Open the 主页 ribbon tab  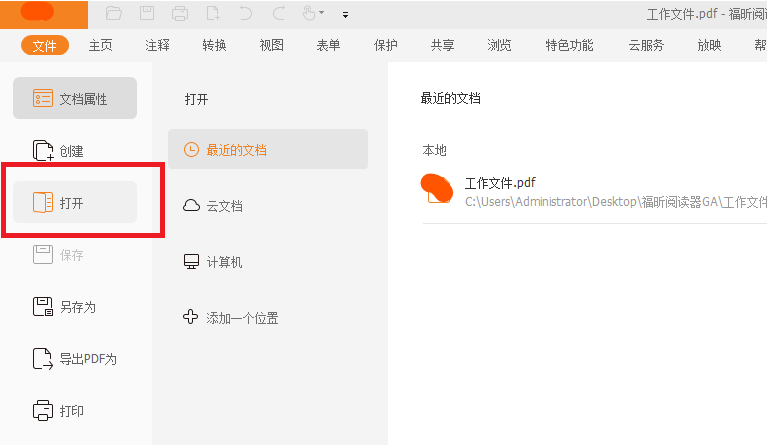(101, 45)
